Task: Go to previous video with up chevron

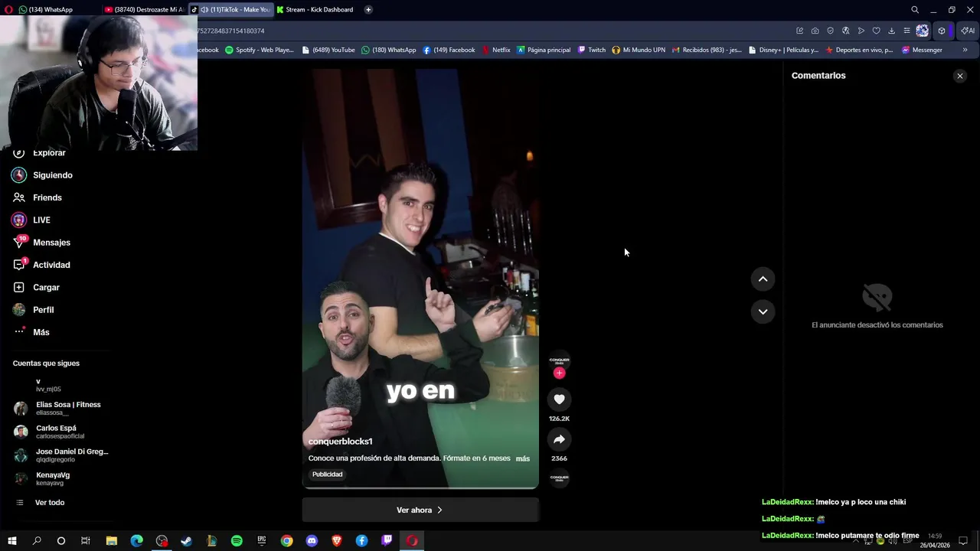Action: click(763, 279)
